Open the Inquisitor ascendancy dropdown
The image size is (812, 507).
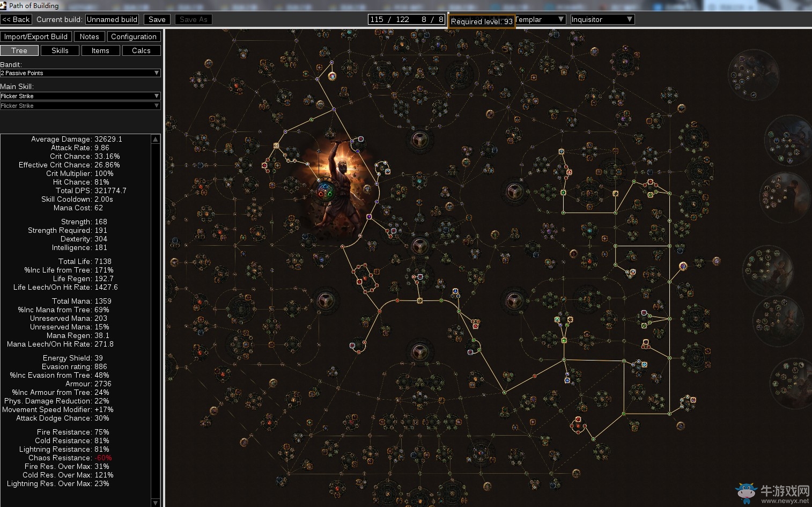tap(603, 19)
